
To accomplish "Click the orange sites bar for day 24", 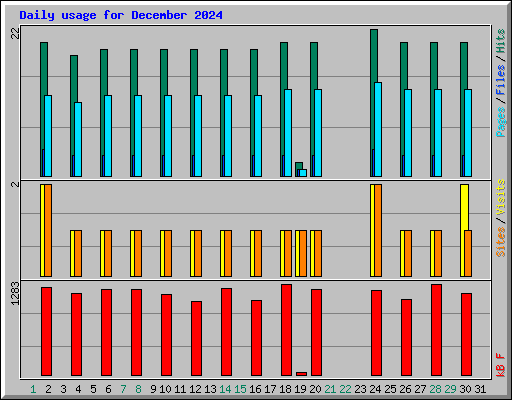I will [378, 230].
